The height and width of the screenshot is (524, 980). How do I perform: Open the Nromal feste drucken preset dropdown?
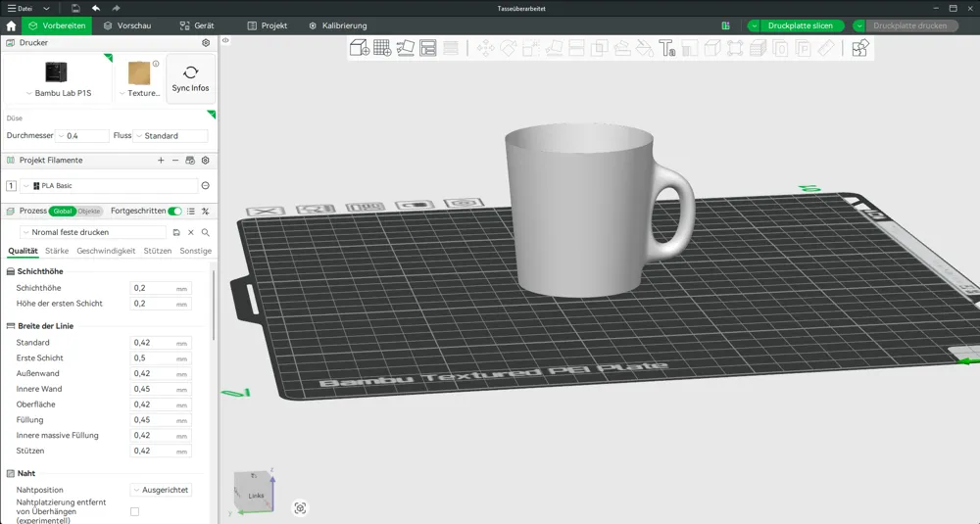(x=93, y=232)
